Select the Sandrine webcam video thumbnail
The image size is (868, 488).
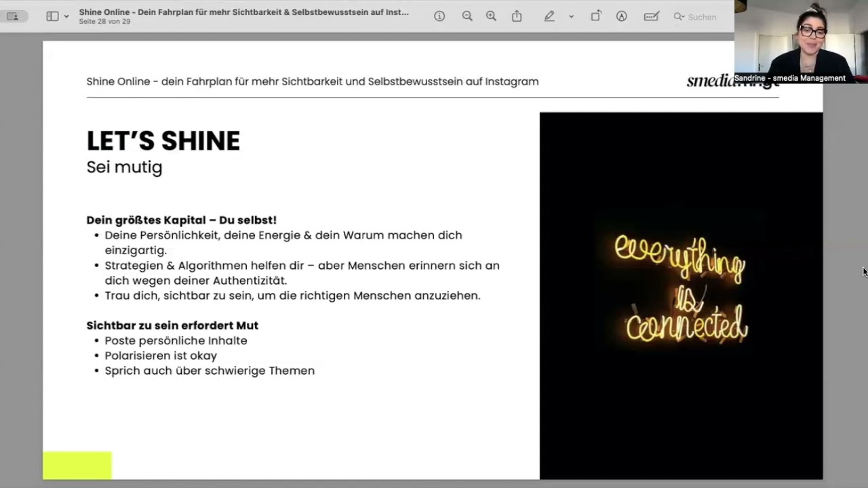pyautogui.click(x=801, y=41)
